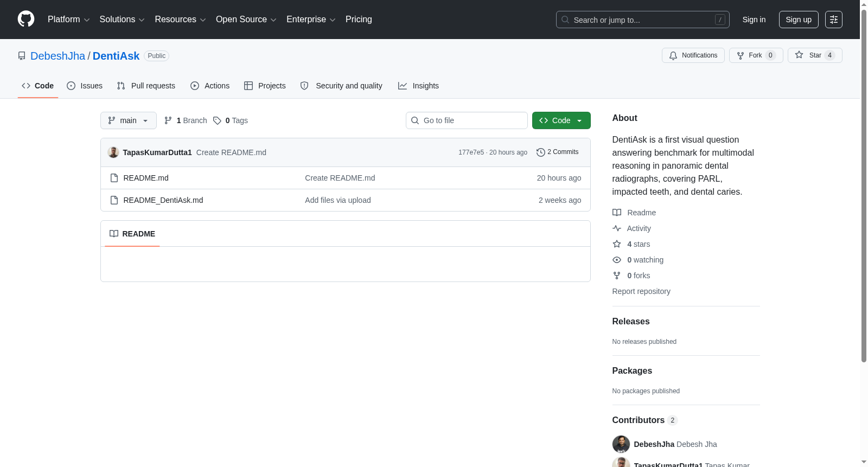Switch to the Actions tab
Image resolution: width=868 pixels, height=467 pixels.
click(210, 86)
